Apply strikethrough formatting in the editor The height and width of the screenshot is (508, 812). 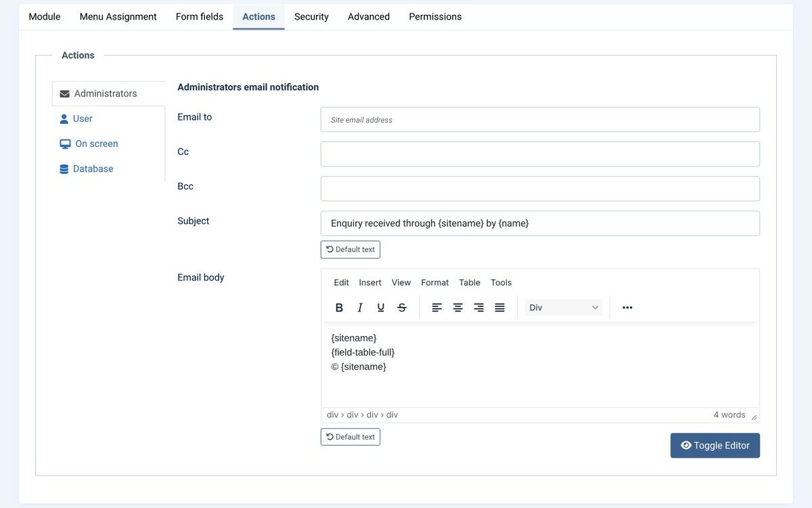coord(402,308)
